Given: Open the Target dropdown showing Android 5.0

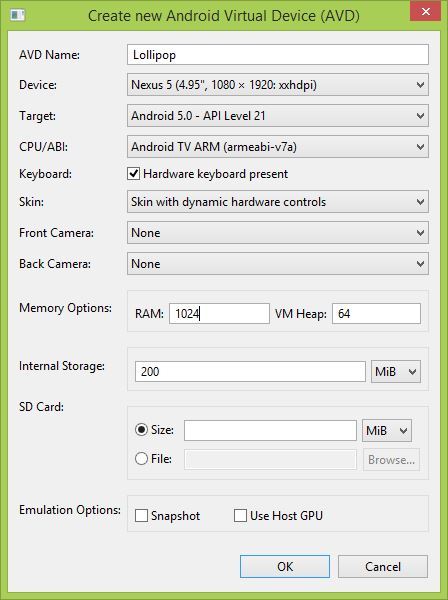Looking at the screenshot, I should click(278, 116).
